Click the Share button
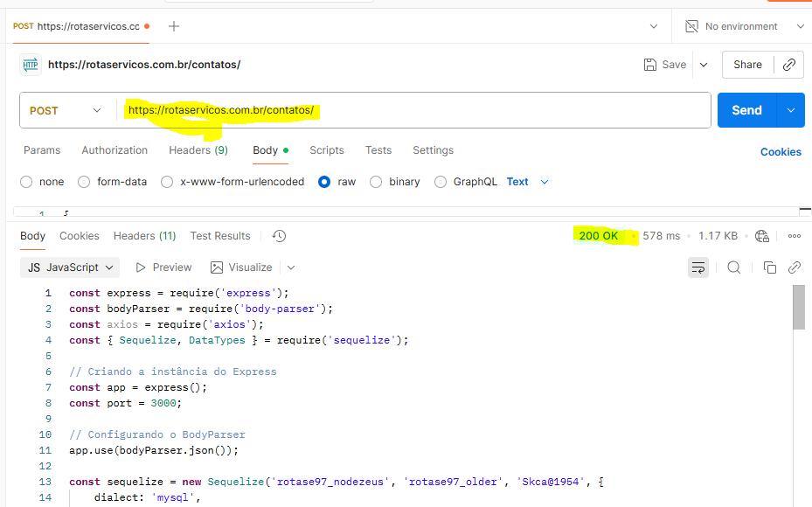The width and height of the screenshot is (812, 507). 748,65
